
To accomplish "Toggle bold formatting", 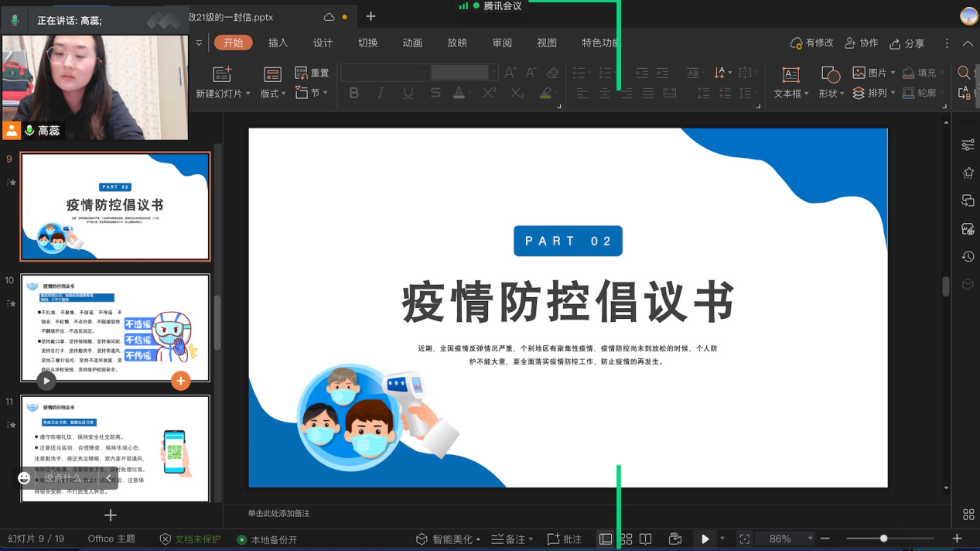I will click(x=354, y=93).
